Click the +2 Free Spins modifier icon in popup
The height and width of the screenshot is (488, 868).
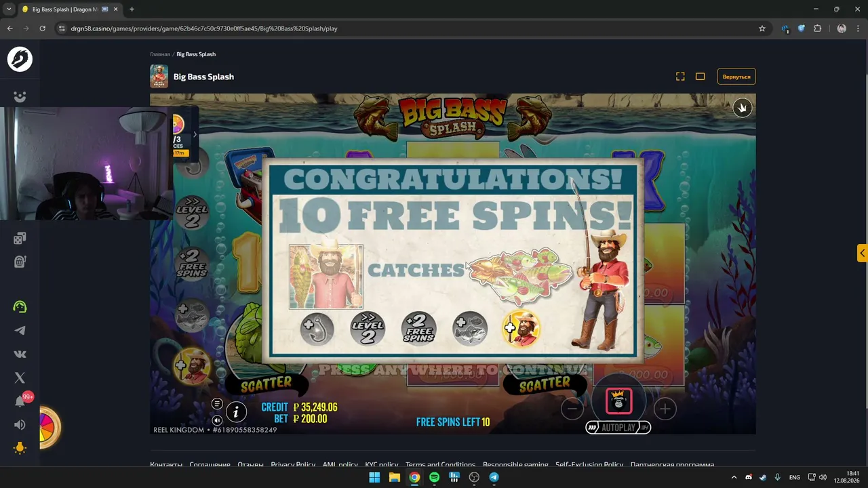418,329
